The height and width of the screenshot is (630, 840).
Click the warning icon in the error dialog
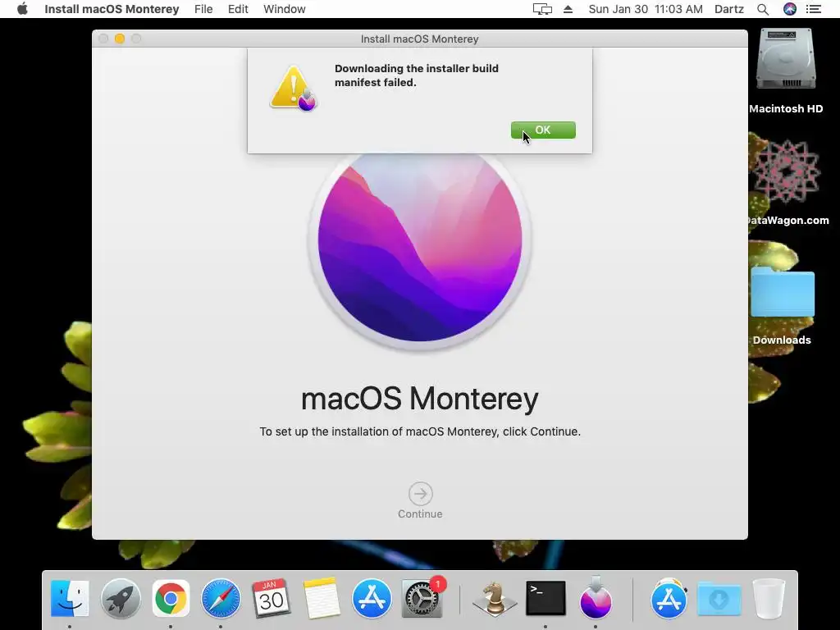(293, 89)
